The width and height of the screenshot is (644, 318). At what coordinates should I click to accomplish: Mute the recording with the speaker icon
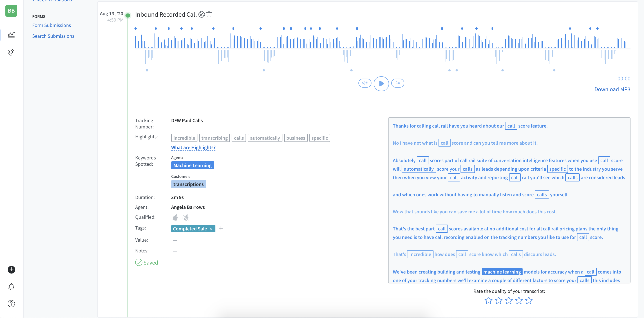365,83
